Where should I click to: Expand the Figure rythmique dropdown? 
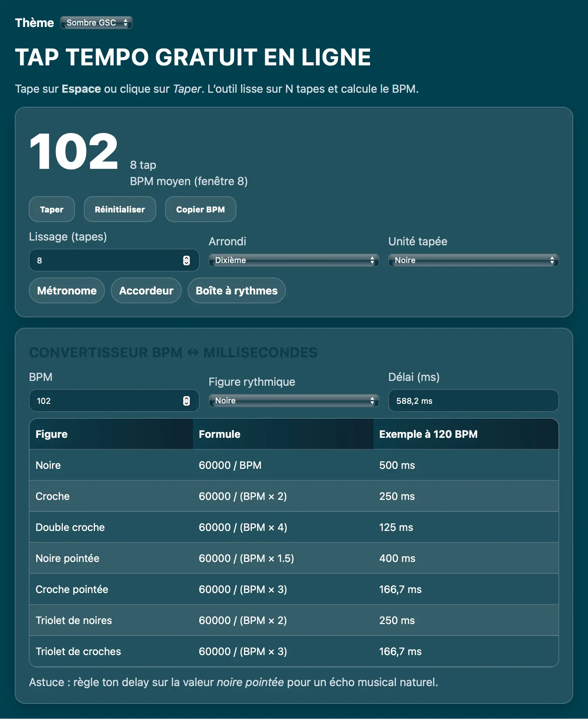tap(294, 401)
